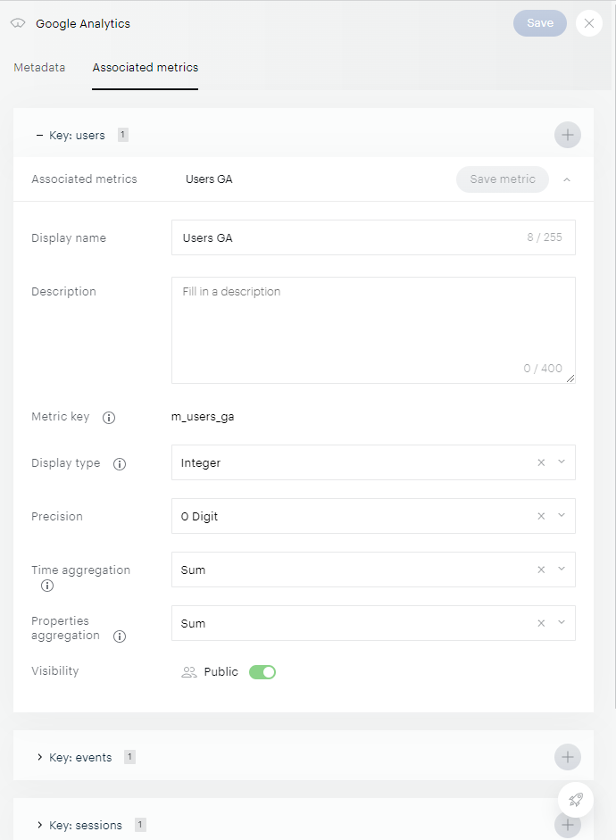Click the rocket icon button

576,799
